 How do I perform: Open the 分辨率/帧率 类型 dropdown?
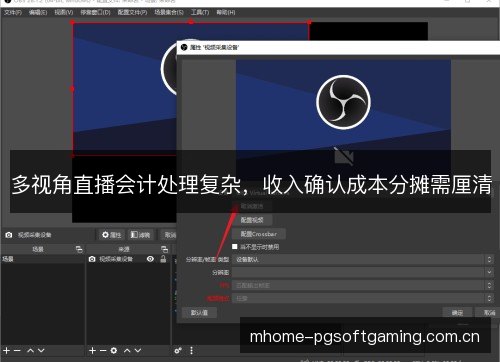(x=363, y=259)
